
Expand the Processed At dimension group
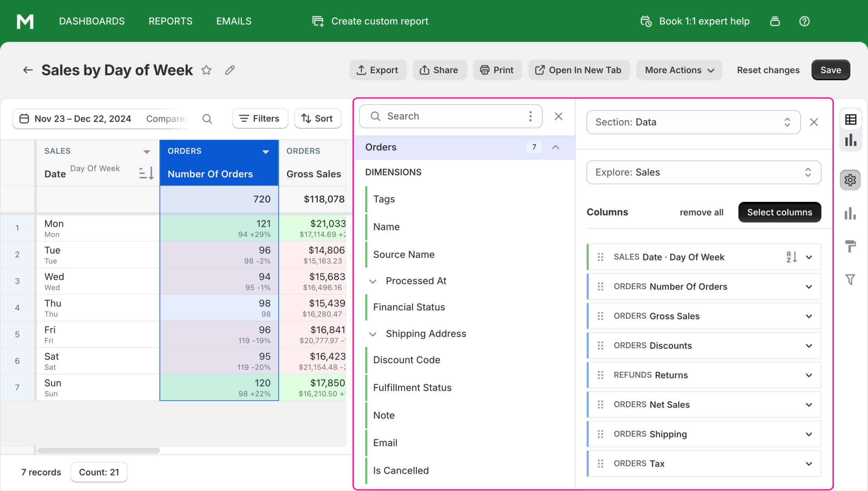point(372,281)
